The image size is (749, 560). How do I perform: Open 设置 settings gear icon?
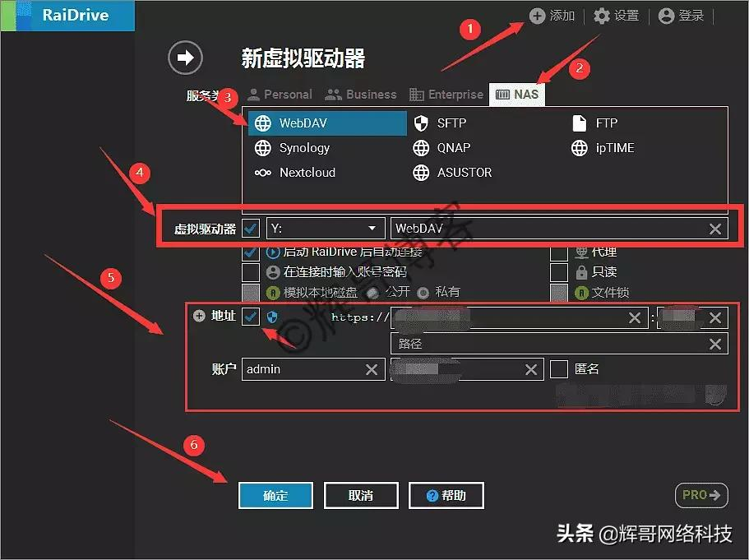pyautogui.click(x=601, y=16)
